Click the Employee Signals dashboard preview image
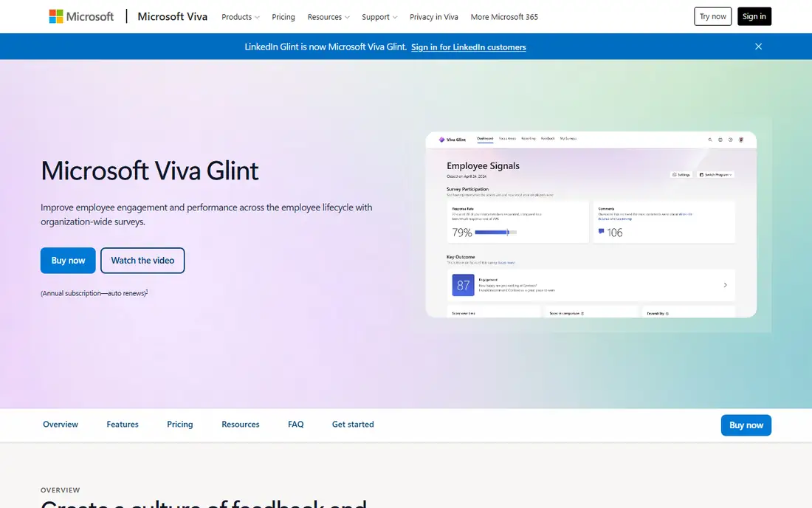The height and width of the screenshot is (508, 812). pyautogui.click(x=591, y=224)
